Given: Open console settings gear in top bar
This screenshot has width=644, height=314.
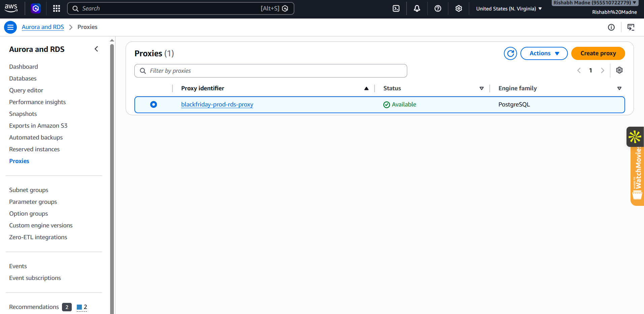Looking at the screenshot, I should tap(459, 8).
